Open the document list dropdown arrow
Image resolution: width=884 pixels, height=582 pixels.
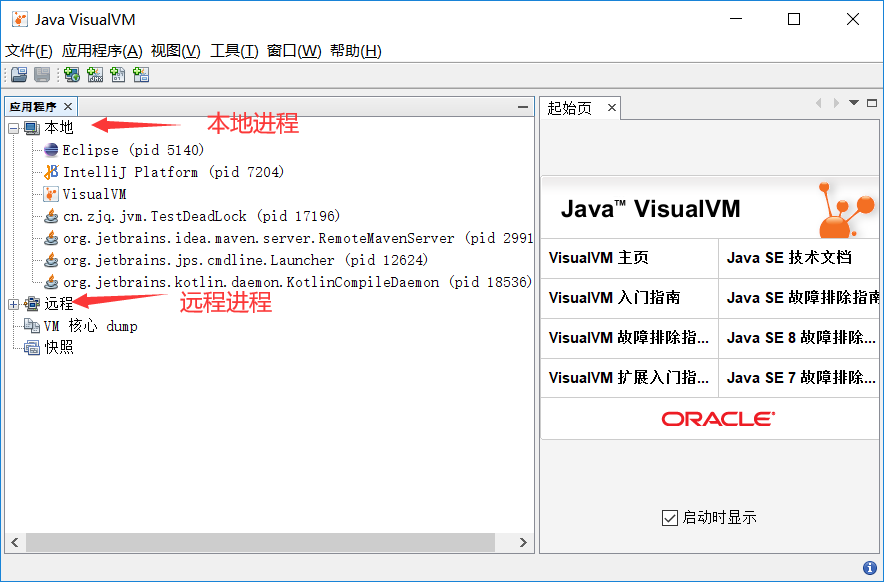click(854, 103)
